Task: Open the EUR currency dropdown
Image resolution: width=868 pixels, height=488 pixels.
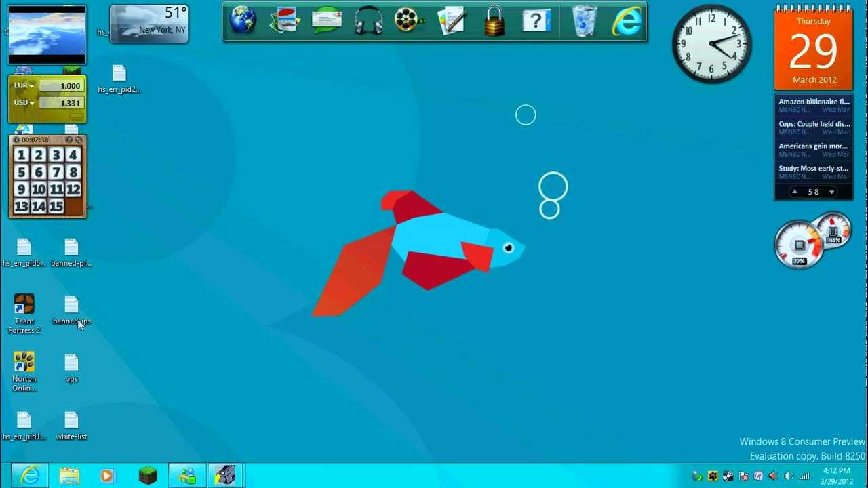Action: point(24,86)
